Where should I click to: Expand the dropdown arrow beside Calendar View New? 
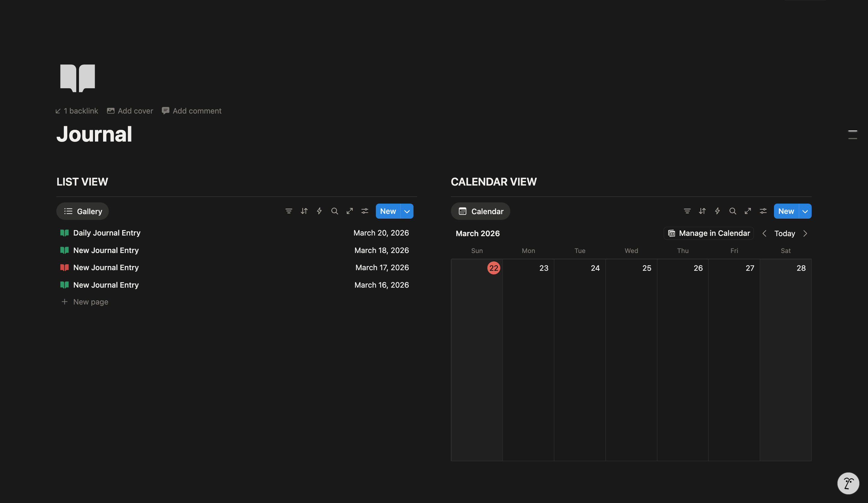805,211
